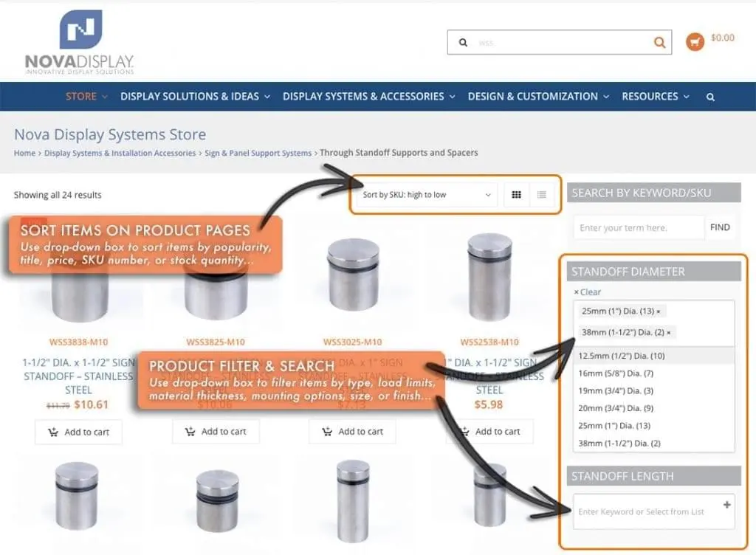Click the $10.61 sale price
This screenshot has width=756, height=555.
tap(91, 404)
